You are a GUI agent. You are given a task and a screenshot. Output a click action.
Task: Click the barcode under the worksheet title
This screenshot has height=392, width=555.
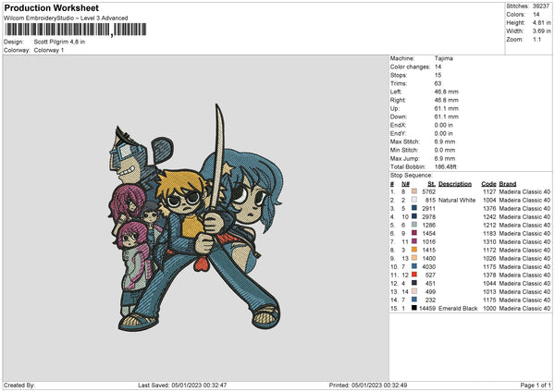[x=76, y=30]
